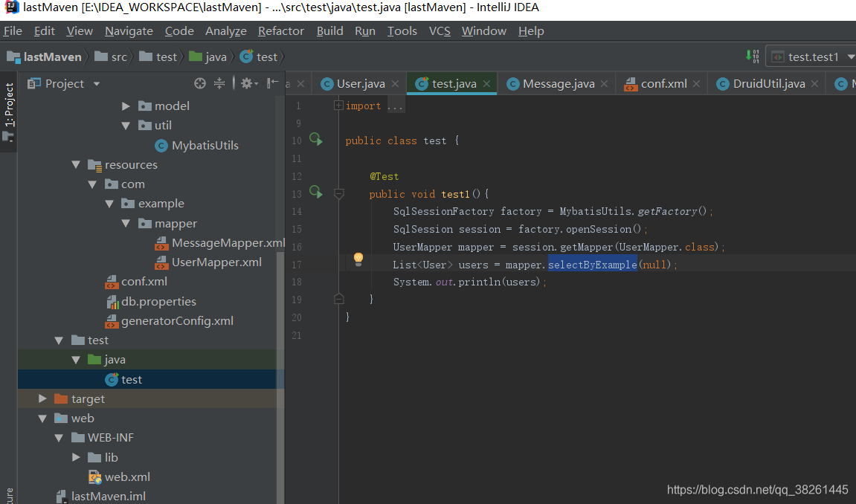Select MessageMapper.xml file in tree

220,243
